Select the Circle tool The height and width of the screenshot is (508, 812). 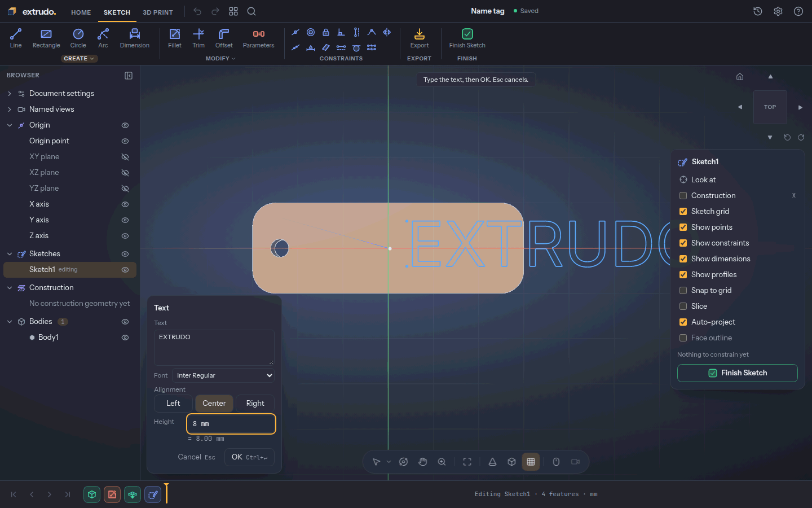[x=78, y=38]
